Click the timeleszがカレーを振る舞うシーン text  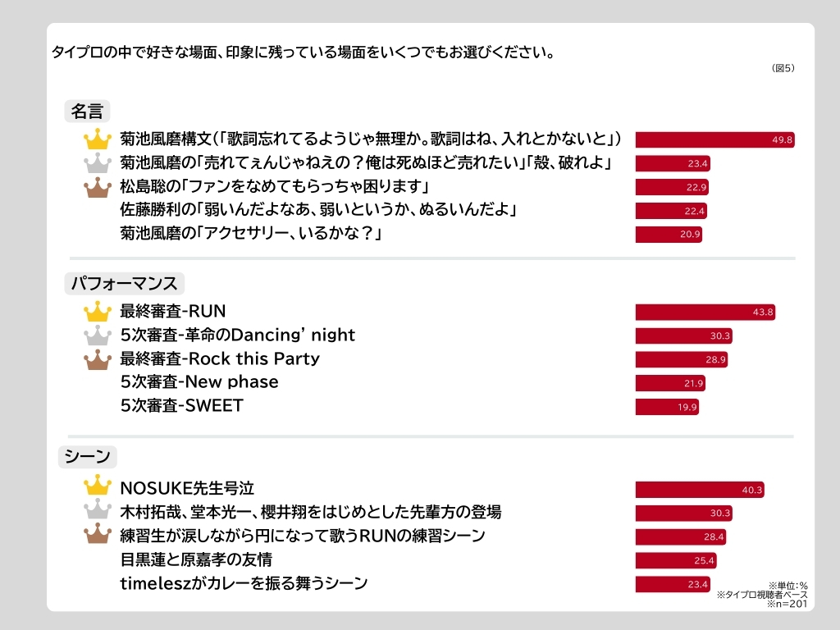[x=244, y=583]
